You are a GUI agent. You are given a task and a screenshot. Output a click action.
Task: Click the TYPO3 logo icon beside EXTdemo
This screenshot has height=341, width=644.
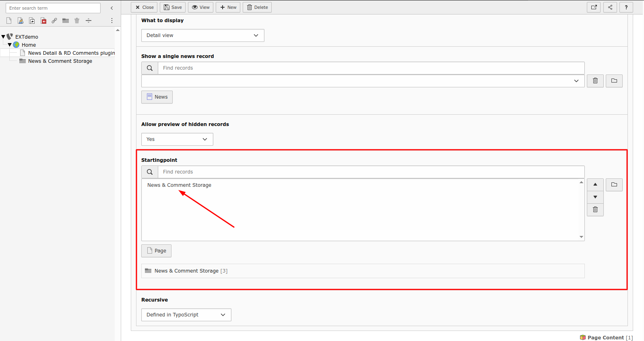coord(10,37)
